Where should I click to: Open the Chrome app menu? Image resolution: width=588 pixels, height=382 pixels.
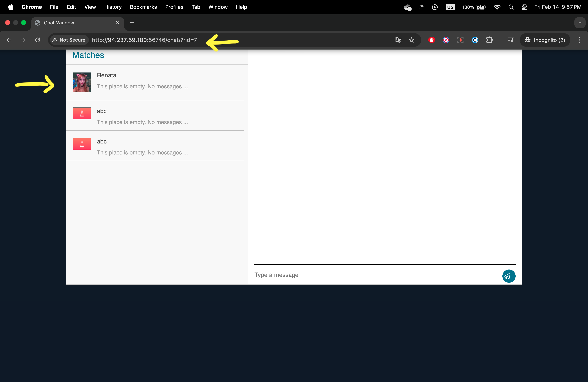[32, 7]
